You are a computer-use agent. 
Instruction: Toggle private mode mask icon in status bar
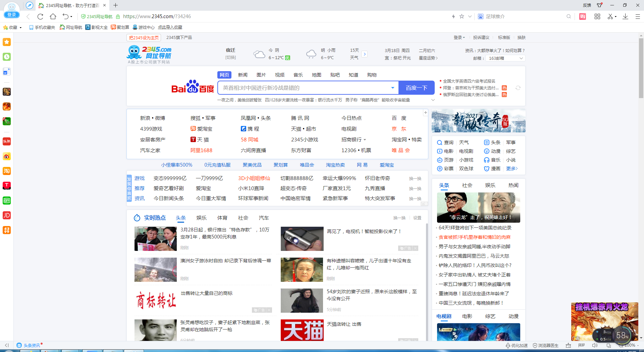(581, 345)
